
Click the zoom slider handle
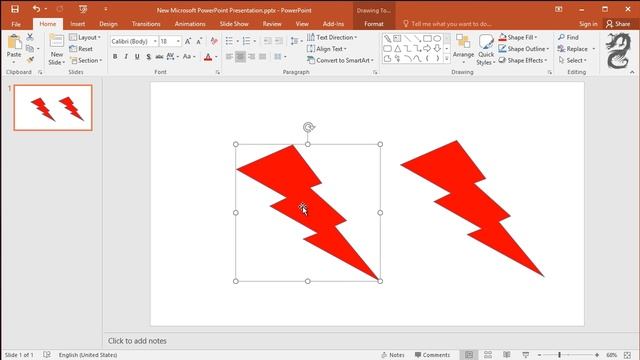(x=559, y=355)
